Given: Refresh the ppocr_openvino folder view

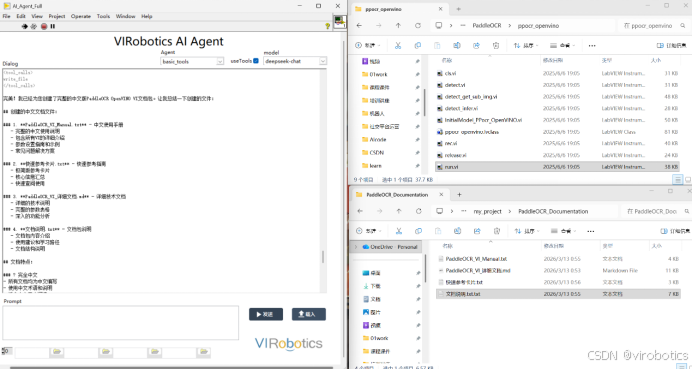Looking at the screenshot, I should pyautogui.click(x=418, y=26).
